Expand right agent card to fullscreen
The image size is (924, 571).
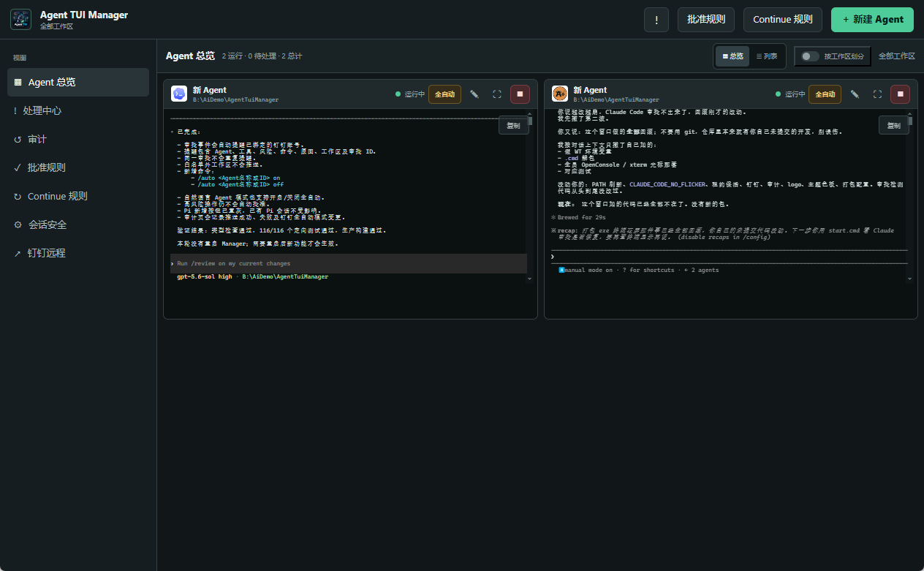877,94
